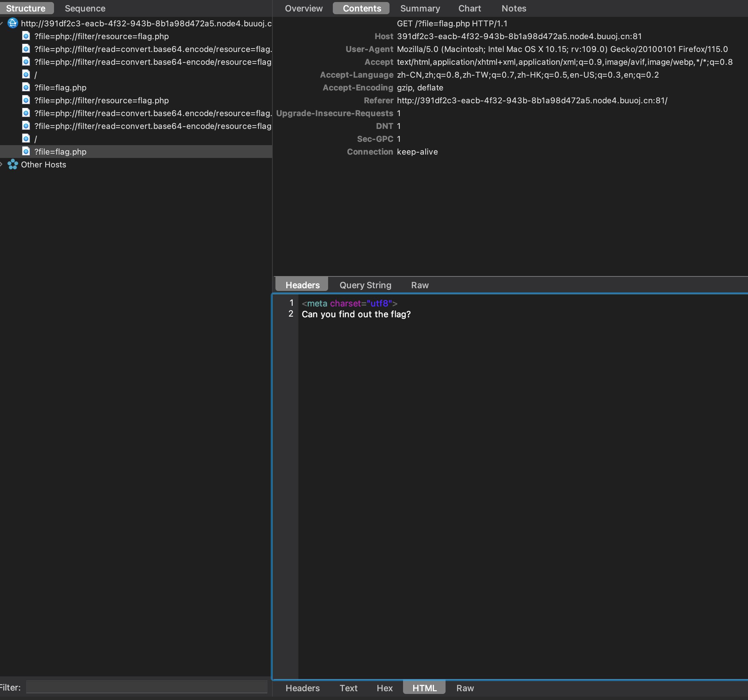Open the Chart tab

pos(469,8)
